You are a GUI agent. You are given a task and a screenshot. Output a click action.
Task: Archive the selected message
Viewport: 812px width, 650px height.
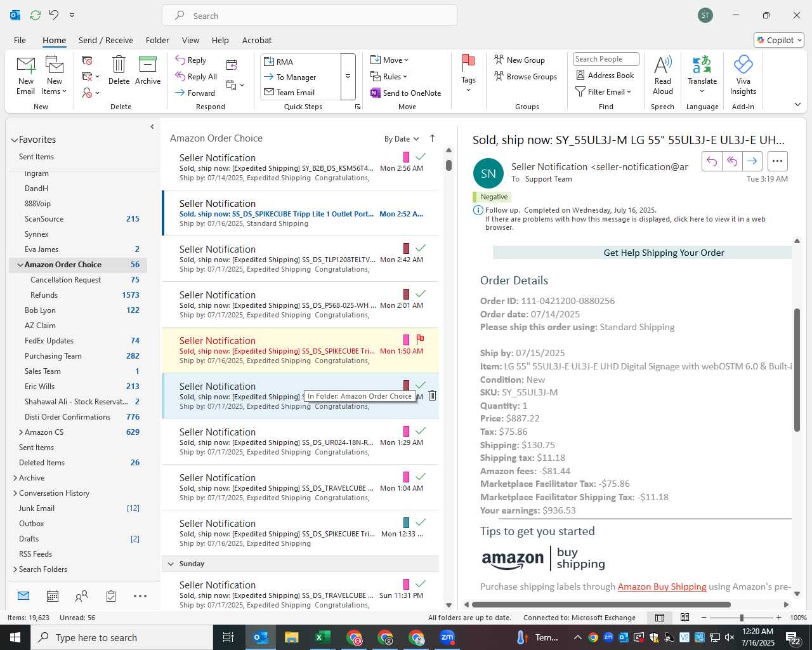click(x=148, y=70)
